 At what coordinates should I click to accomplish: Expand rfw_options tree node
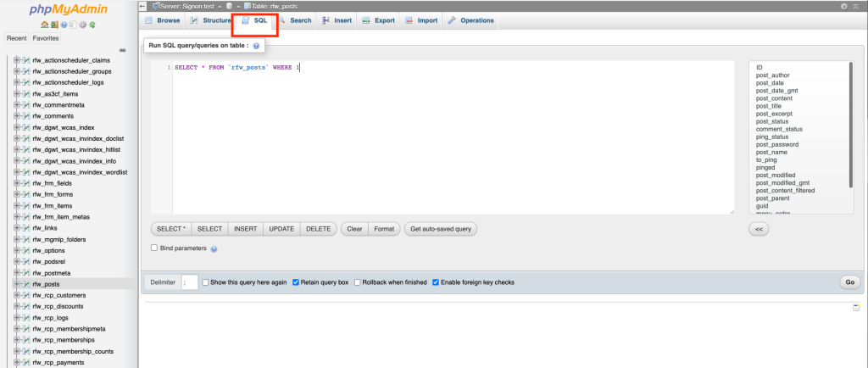pos(17,250)
